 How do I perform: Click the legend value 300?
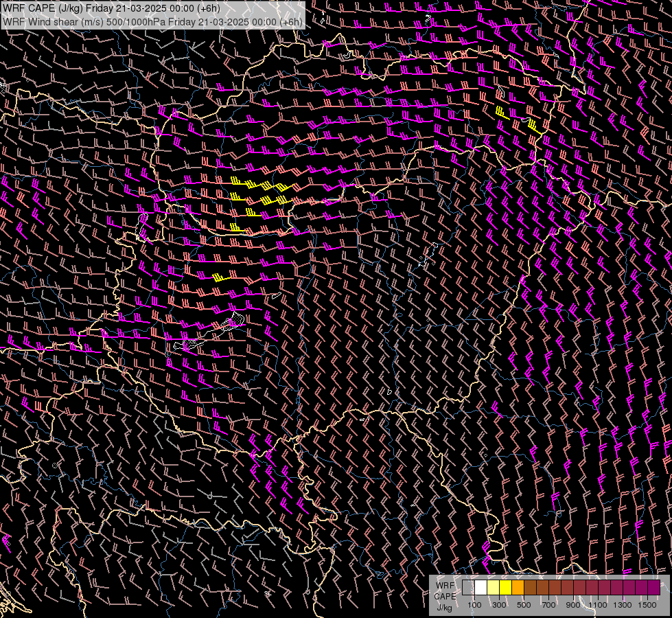coord(499,605)
